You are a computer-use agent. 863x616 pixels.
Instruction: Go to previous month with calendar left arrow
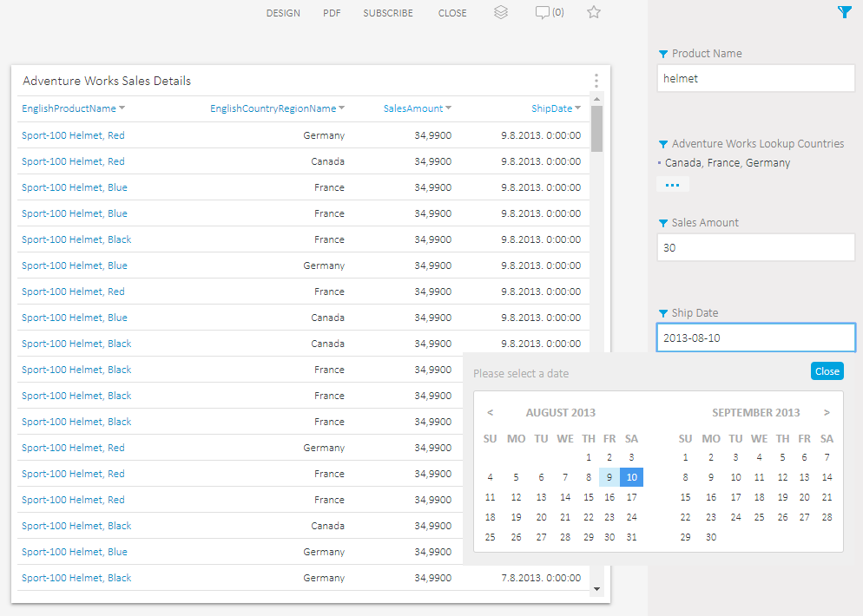pyautogui.click(x=490, y=412)
